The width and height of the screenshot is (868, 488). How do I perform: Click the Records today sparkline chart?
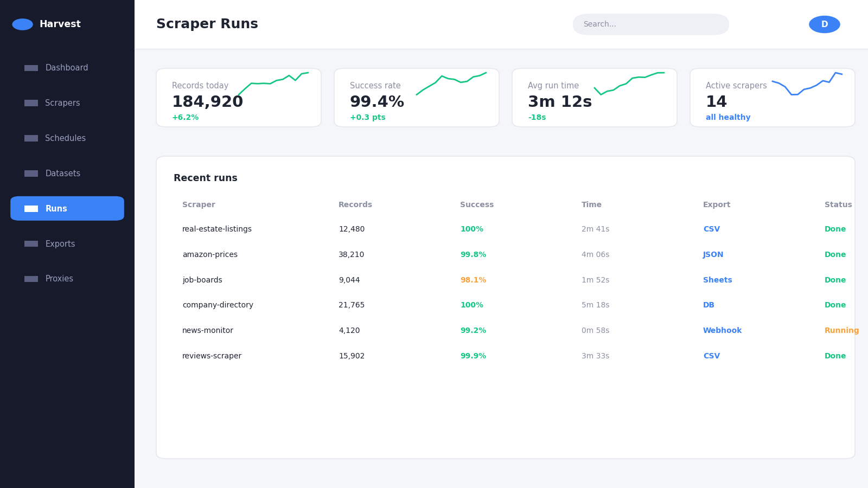(273, 84)
